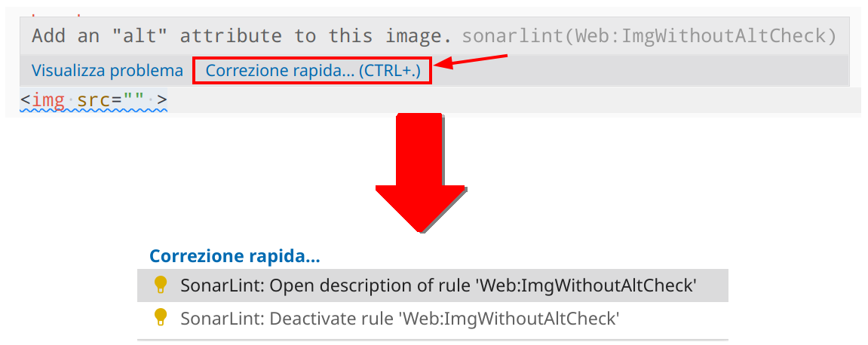Click the "src" attribute in the code line
This screenshot has height=345, width=868.
(94, 99)
